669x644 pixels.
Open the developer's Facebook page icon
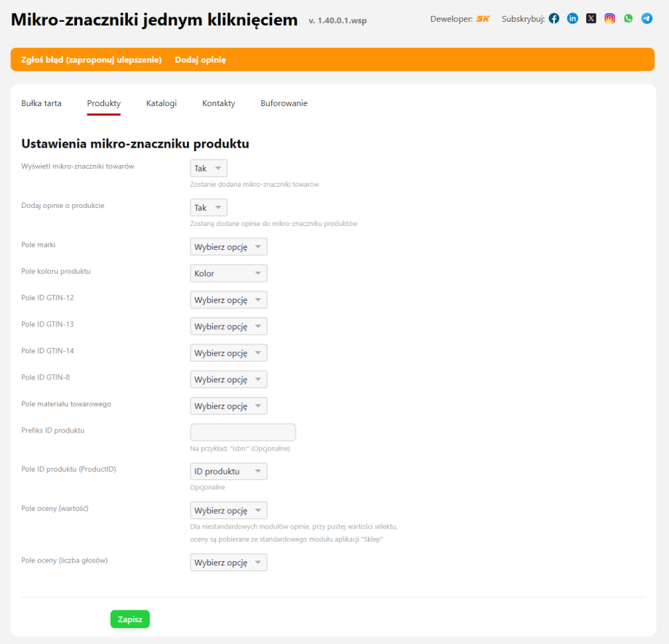[x=553, y=18]
